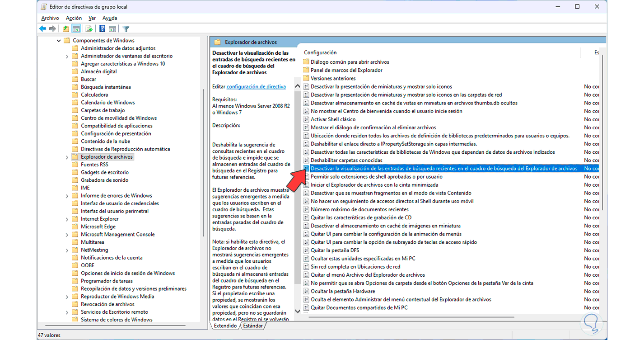This screenshot has width=644, height=340.
Task: Click the folder icon beside Calculadora
Action: click(x=75, y=95)
